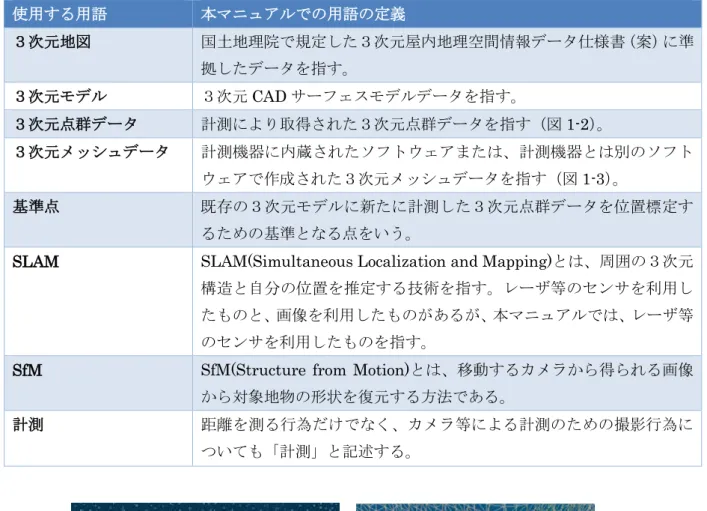
Task: Click the line 'るための基準となる点をいう。'
Action: [x=307, y=234]
